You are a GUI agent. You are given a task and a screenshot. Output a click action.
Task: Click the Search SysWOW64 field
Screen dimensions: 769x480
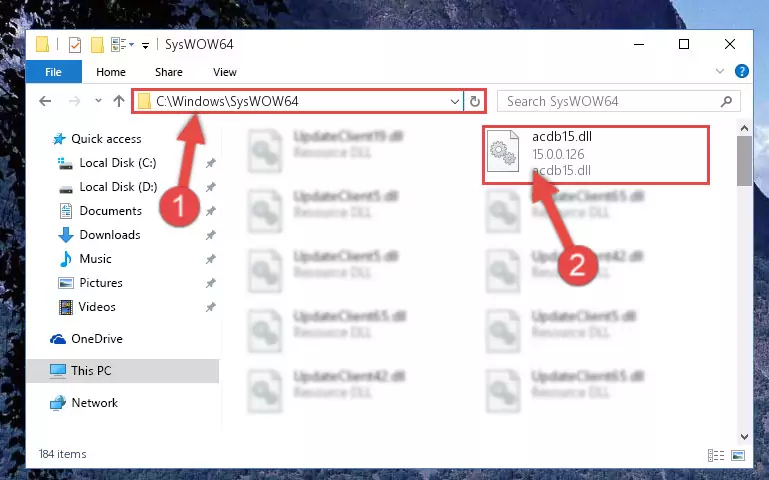[618, 101]
